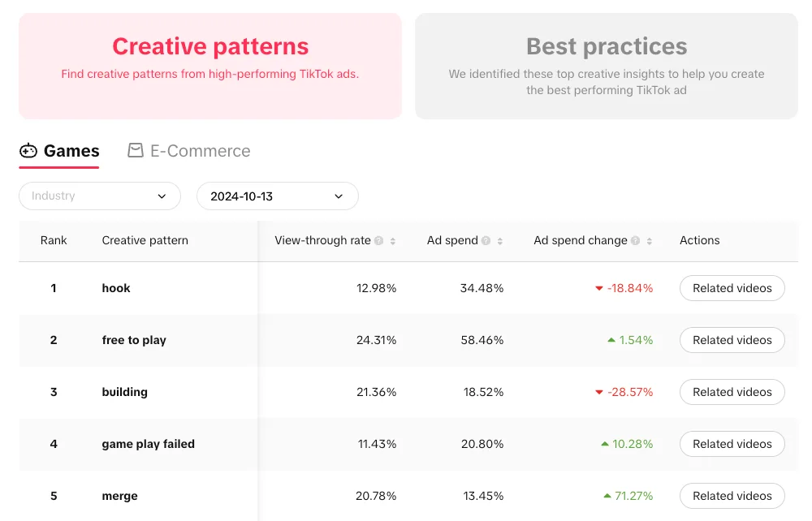Click the E-Commerce shopping bag icon
This screenshot has width=812, height=521.
point(135,150)
